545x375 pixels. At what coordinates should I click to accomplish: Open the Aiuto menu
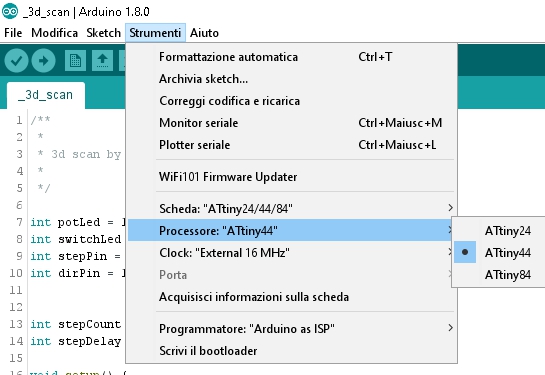pyautogui.click(x=204, y=33)
